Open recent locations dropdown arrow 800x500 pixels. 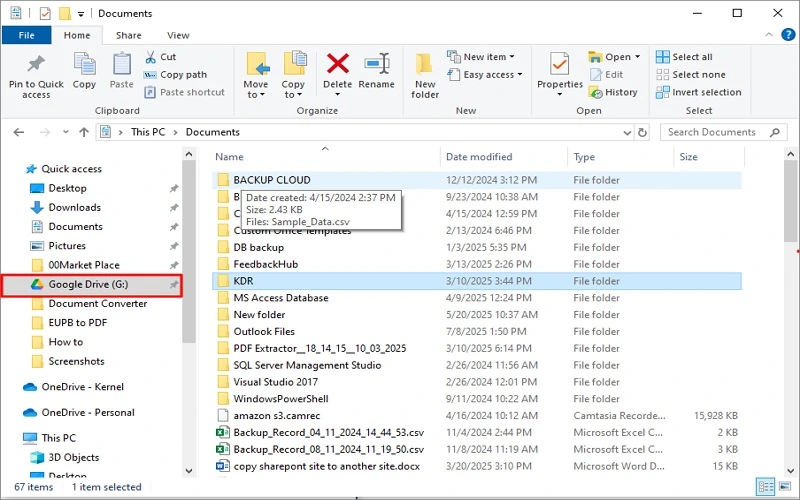click(66, 132)
